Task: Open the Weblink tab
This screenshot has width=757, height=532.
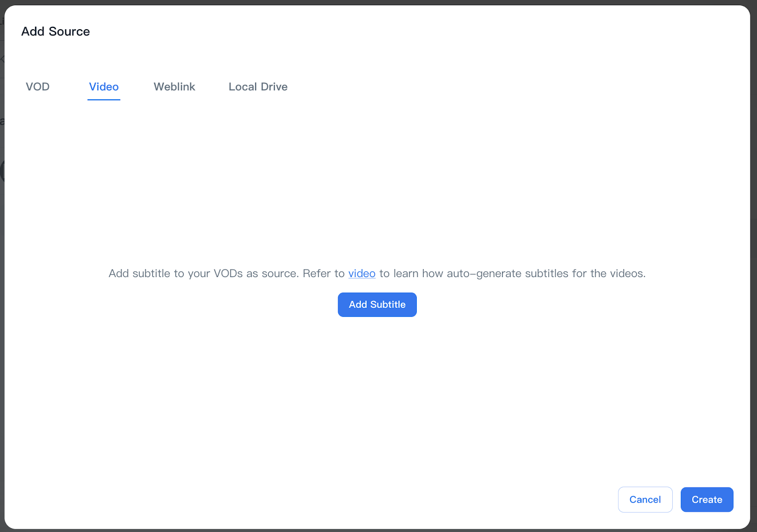Action: coord(174,87)
